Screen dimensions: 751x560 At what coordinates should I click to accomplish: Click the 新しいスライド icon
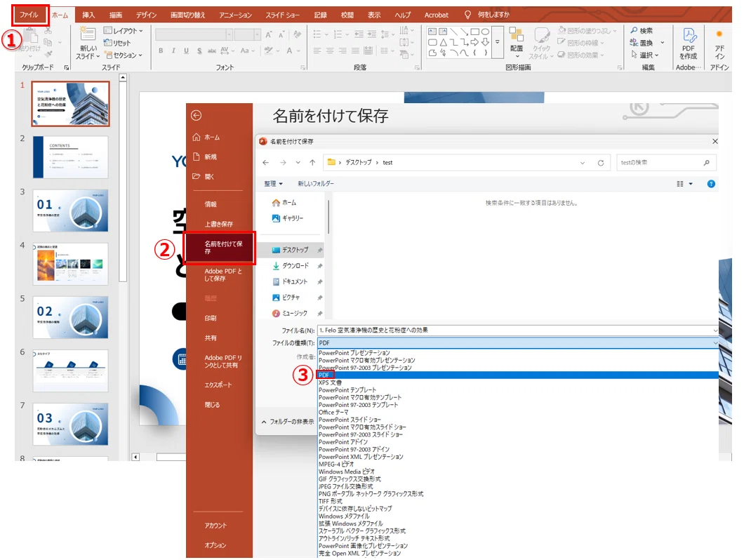click(87, 34)
